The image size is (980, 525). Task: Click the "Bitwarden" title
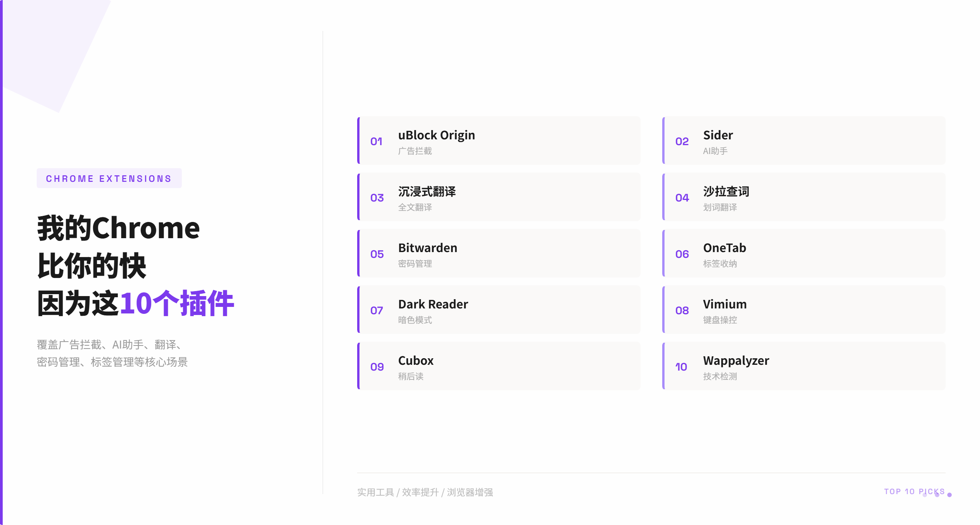pyautogui.click(x=427, y=248)
